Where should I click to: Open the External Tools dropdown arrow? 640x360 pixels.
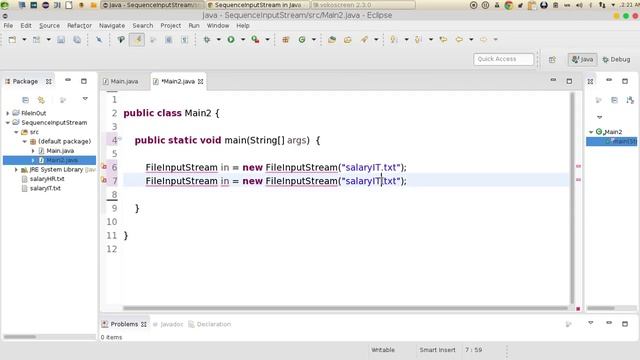point(267,40)
